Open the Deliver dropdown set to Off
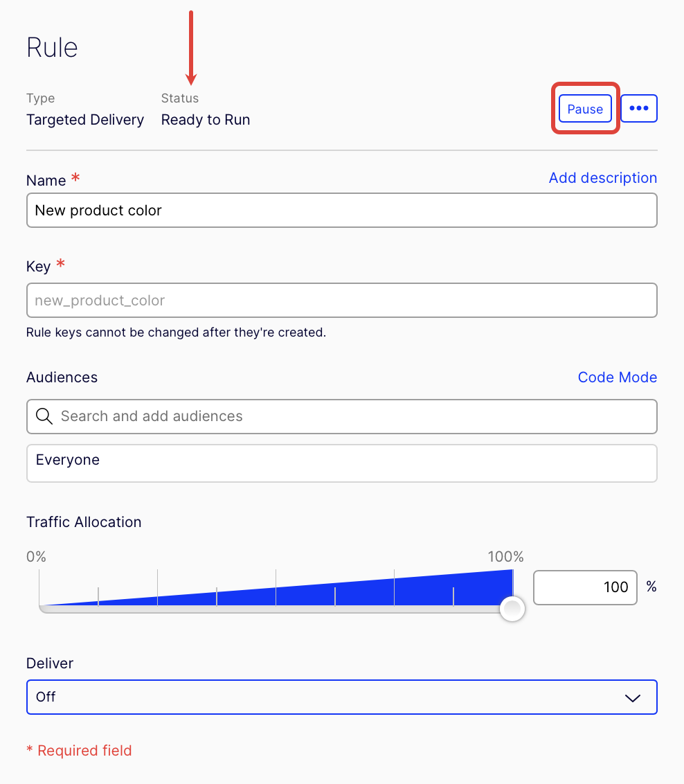Screen dimensions: 684x784 click(x=342, y=697)
